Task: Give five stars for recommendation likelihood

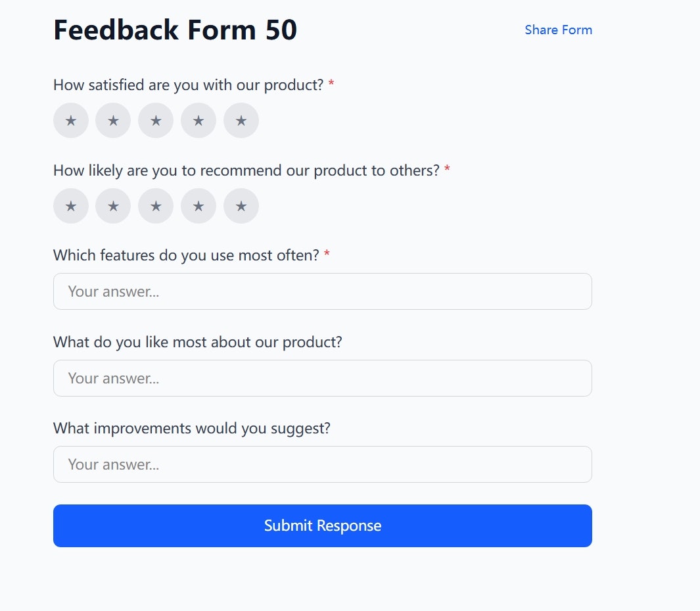Action: [x=241, y=206]
